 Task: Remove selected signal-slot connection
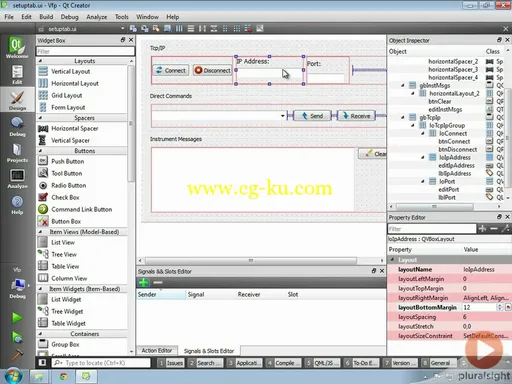pyautogui.click(x=158, y=282)
